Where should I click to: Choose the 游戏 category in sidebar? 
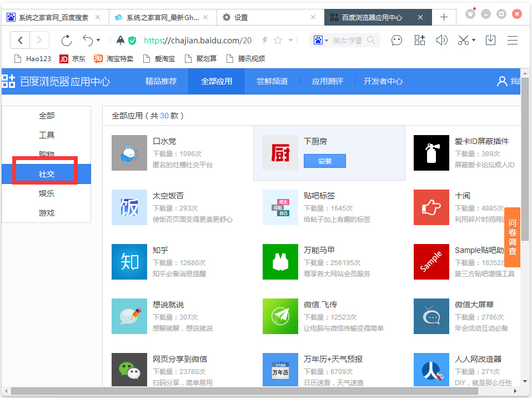coord(47,213)
